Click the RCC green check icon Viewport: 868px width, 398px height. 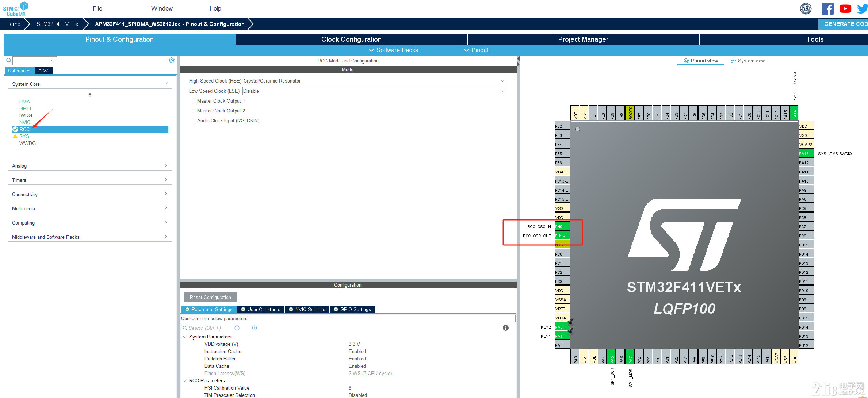tap(15, 129)
